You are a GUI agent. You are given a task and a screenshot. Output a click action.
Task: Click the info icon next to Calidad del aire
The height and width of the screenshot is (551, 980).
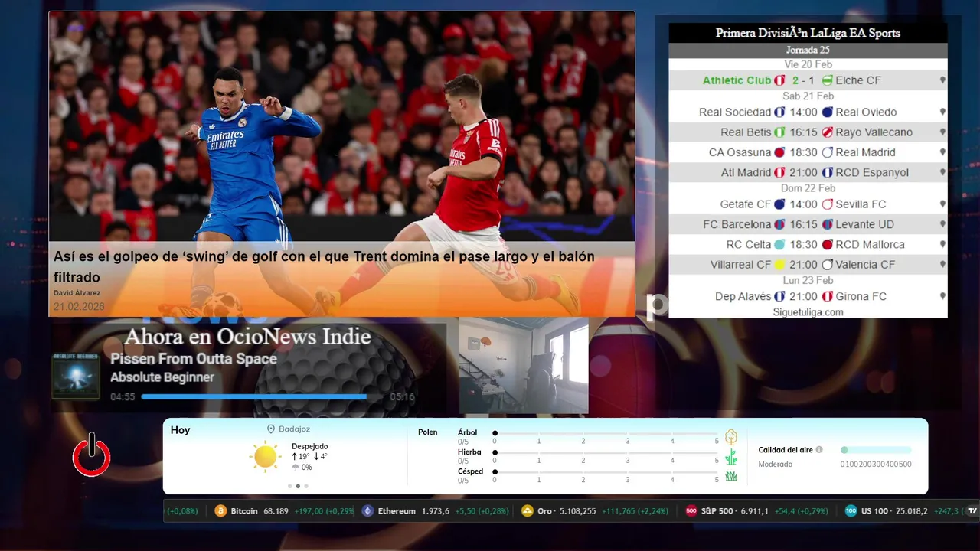[x=819, y=450]
